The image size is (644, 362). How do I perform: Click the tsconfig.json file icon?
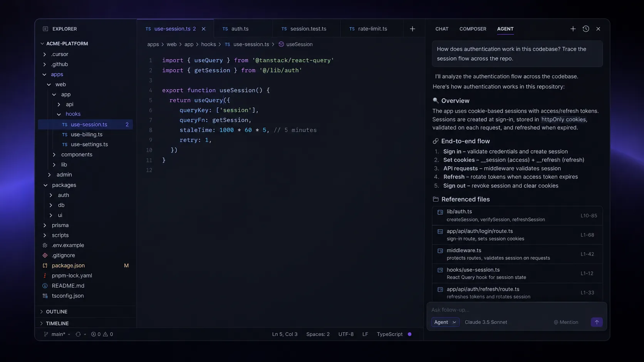coord(45,296)
